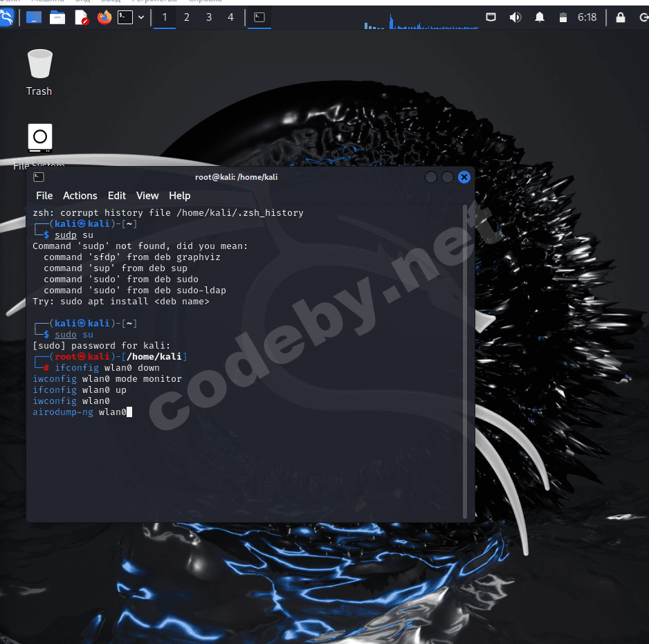Screen dimensions: 649x644
Task: Click the terminal title 'root@kali: /home/kali'
Action: 237,177
